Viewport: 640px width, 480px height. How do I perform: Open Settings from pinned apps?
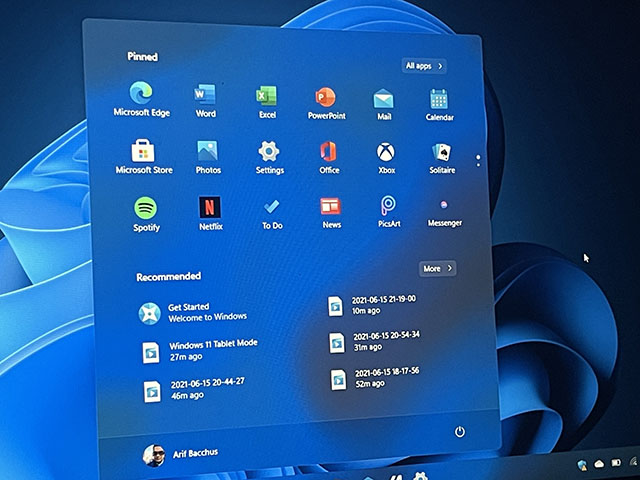point(269,158)
